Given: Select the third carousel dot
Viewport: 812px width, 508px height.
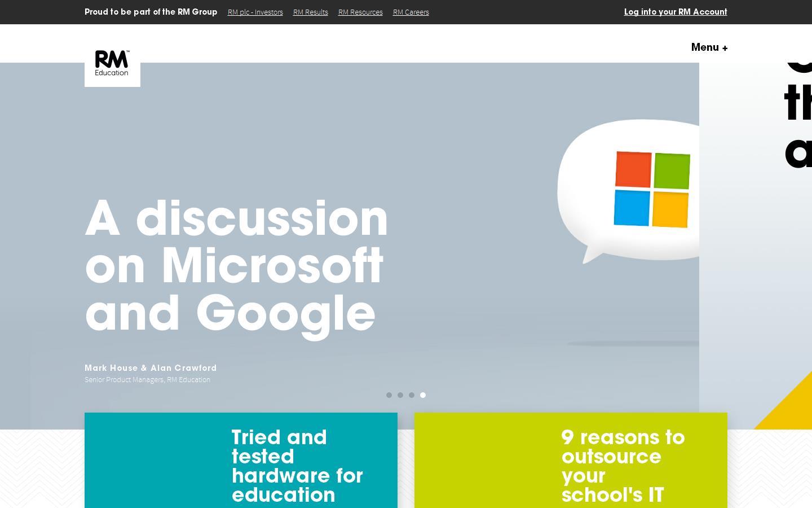Looking at the screenshot, I should click(x=412, y=395).
